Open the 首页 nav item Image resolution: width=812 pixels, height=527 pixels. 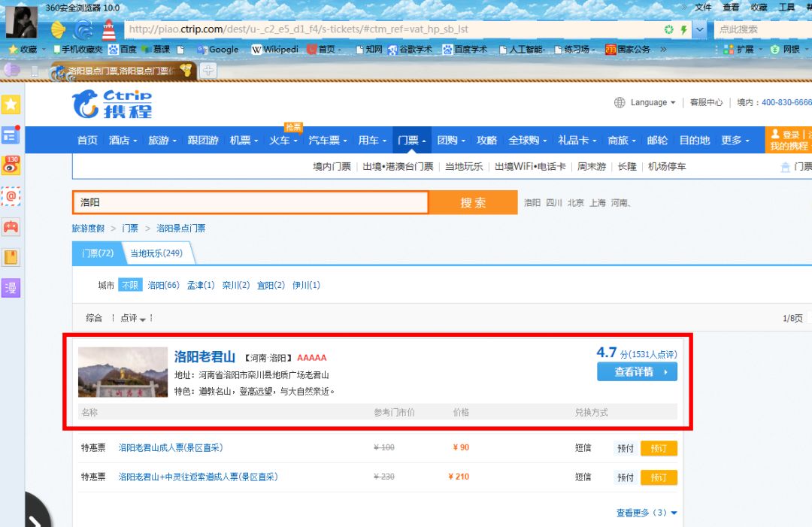point(87,141)
